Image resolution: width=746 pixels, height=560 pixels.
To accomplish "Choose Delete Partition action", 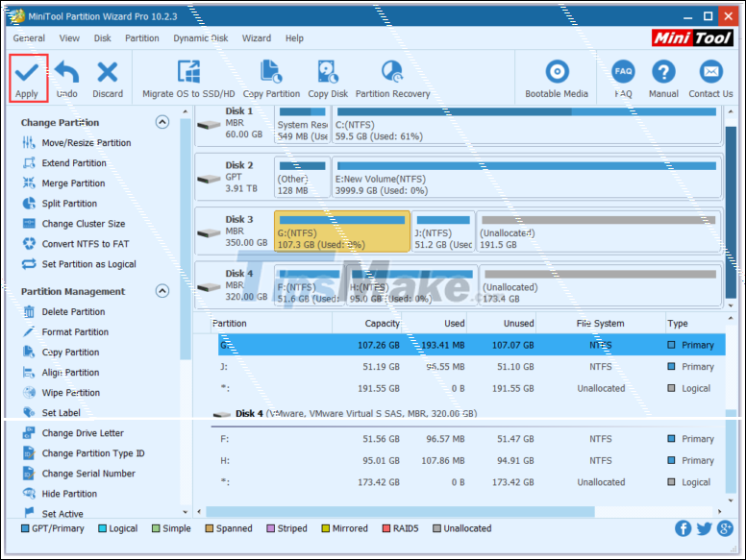I will pos(63,312).
